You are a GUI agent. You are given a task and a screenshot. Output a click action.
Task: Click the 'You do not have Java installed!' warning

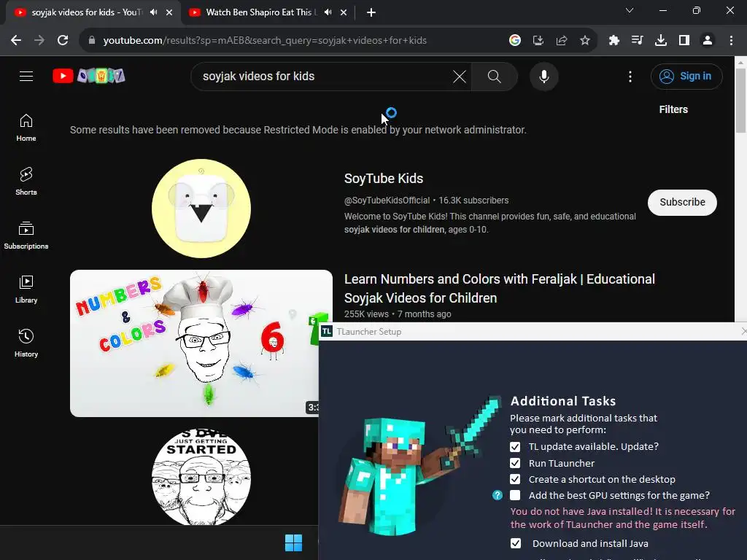pyautogui.click(x=623, y=518)
